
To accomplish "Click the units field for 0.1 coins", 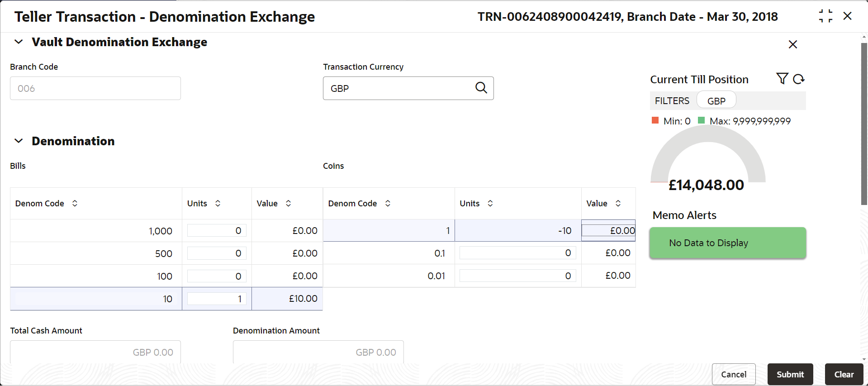I will click(x=518, y=253).
